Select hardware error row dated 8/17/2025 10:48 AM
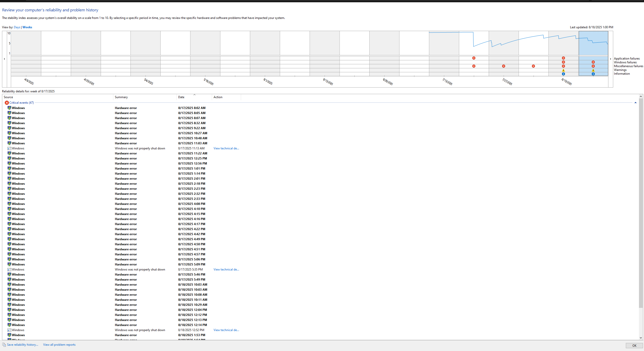 tap(320, 138)
